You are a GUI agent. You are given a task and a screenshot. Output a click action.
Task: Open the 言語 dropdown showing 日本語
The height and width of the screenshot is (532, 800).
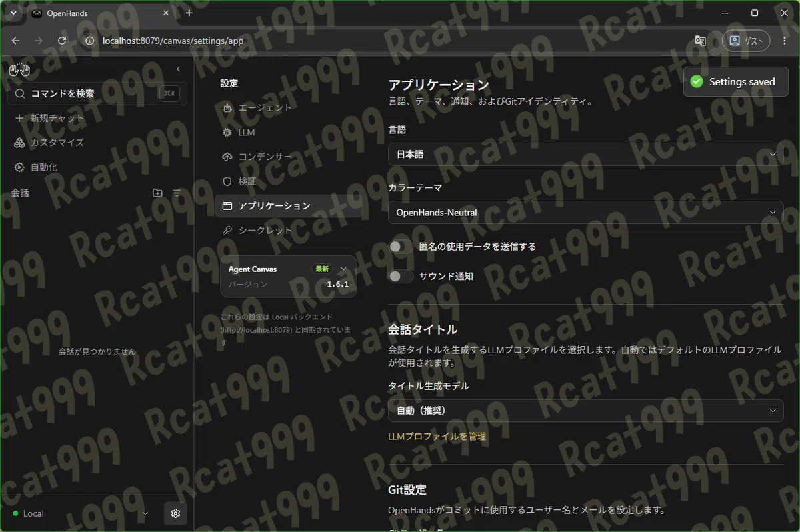coord(585,154)
